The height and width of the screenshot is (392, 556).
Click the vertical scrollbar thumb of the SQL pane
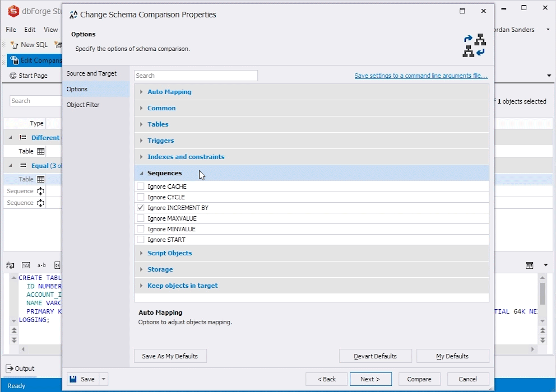point(543,293)
